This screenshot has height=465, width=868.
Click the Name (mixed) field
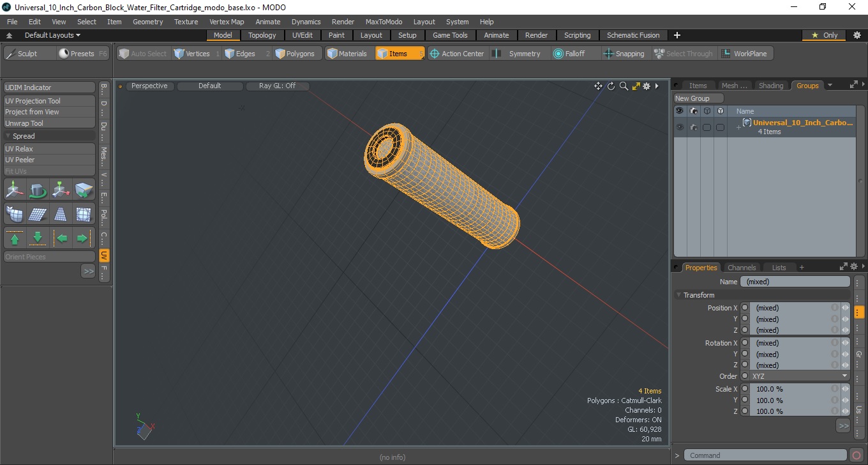pos(795,282)
